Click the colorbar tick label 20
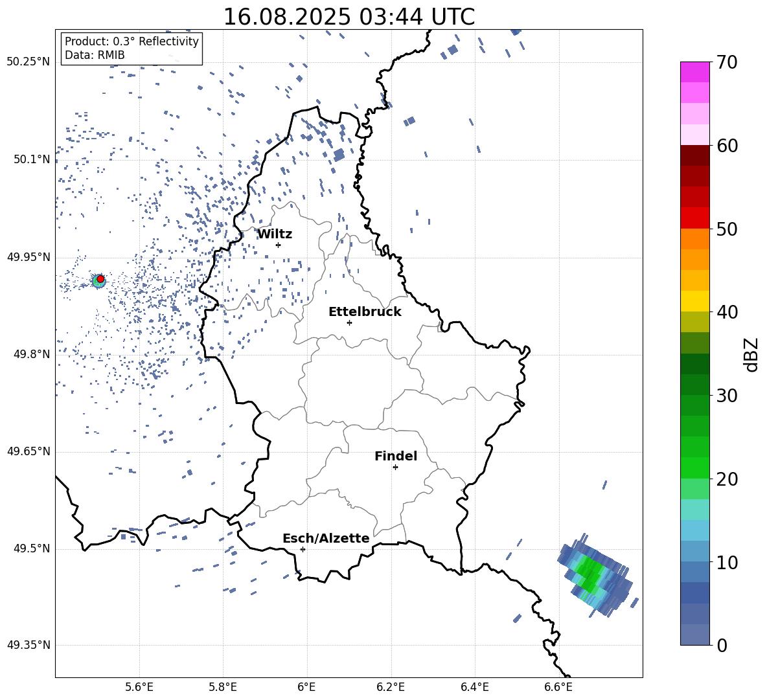The width and height of the screenshot is (767, 700). click(727, 479)
